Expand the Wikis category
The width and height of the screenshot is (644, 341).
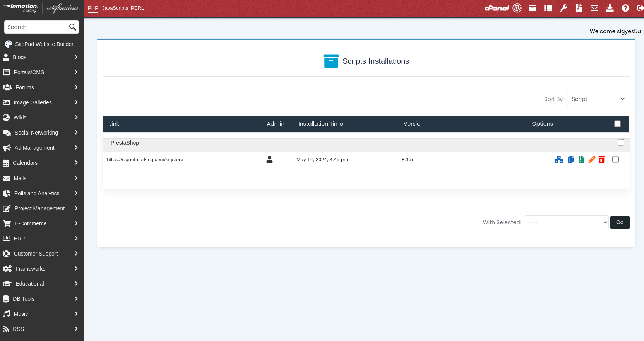[x=42, y=118]
